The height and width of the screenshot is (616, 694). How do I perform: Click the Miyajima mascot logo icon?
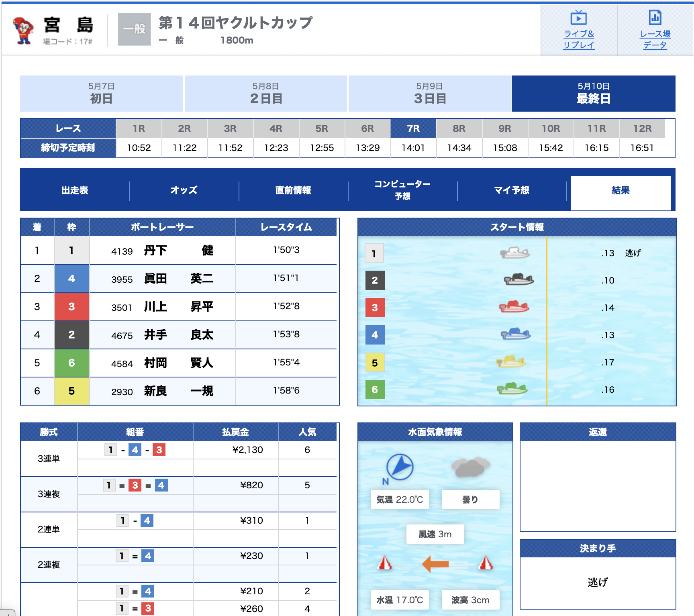[x=23, y=30]
